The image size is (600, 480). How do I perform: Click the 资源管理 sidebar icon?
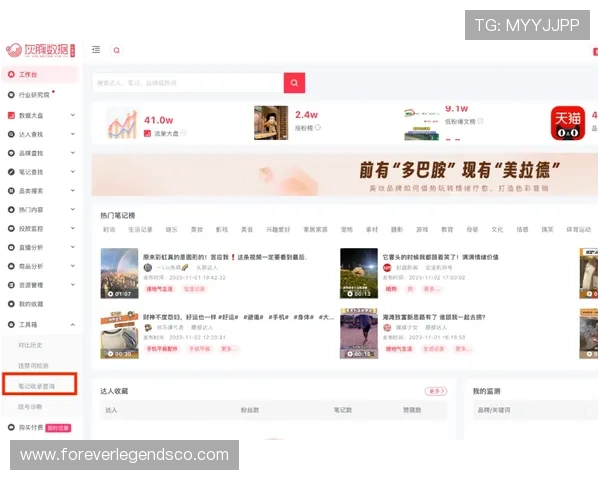point(11,285)
